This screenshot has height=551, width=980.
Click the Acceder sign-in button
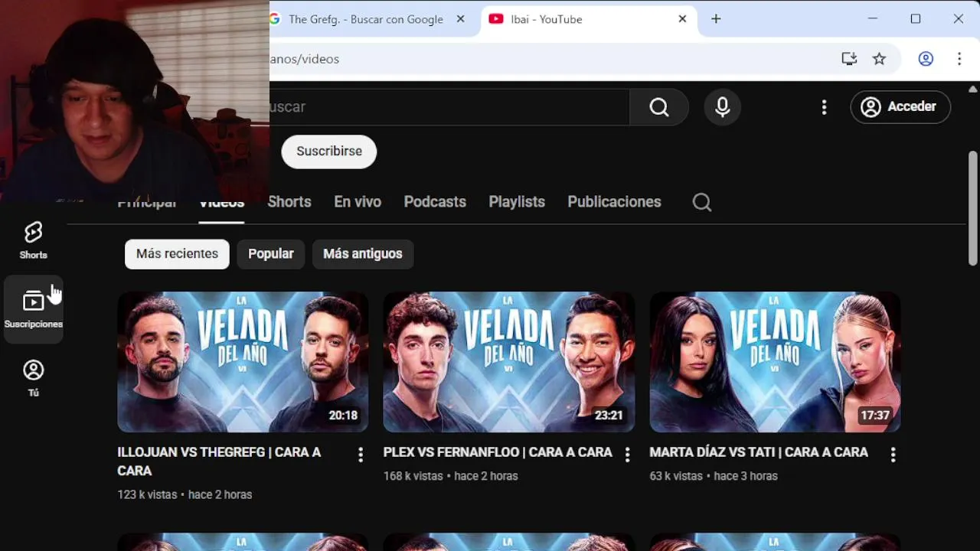click(x=900, y=107)
